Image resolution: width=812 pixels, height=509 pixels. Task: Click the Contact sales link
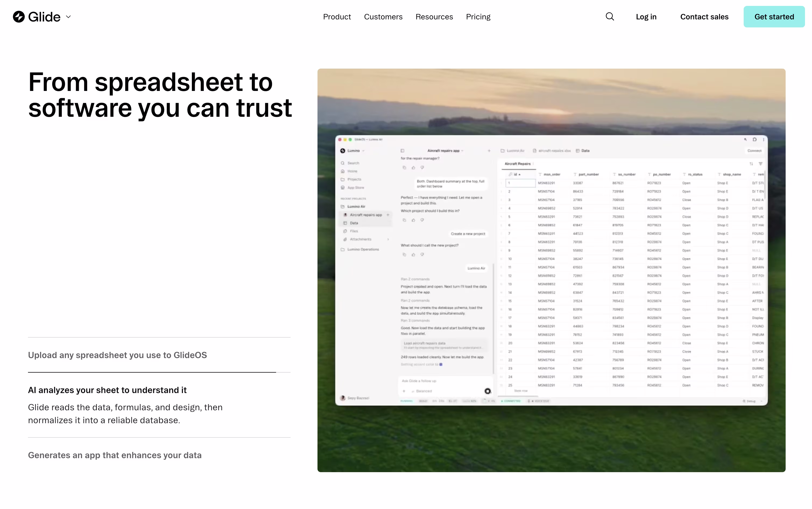point(704,17)
